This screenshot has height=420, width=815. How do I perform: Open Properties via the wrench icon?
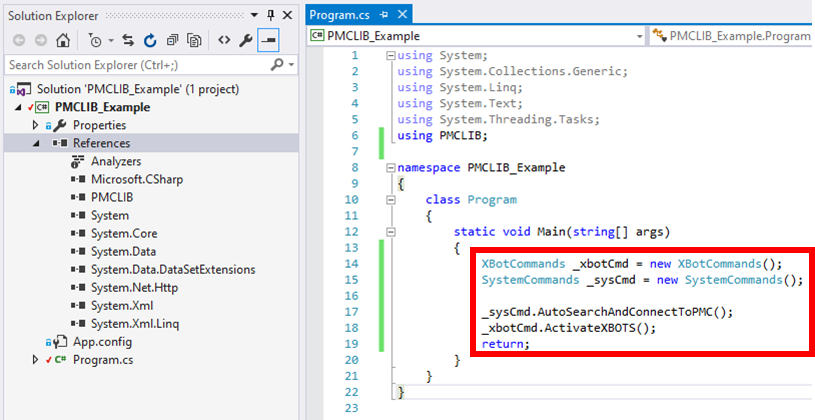(x=245, y=41)
